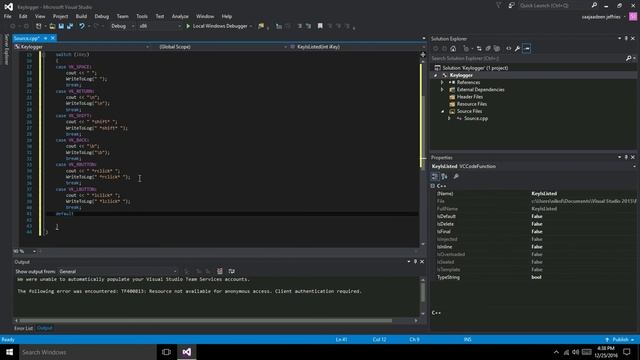Collapse the Keylogger project node
Image resolution: width=640 pixels, height=360 pixels.
(436, 76)
